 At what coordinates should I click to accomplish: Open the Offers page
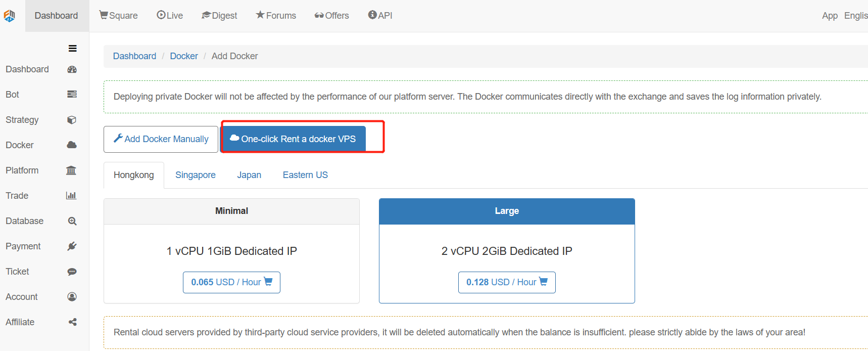(332, 16)
